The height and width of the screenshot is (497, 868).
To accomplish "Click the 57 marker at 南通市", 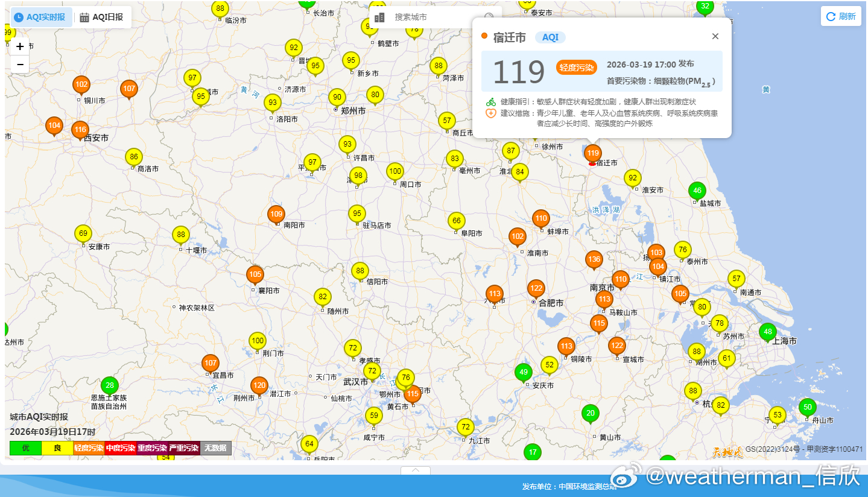I will coord(736,279).
